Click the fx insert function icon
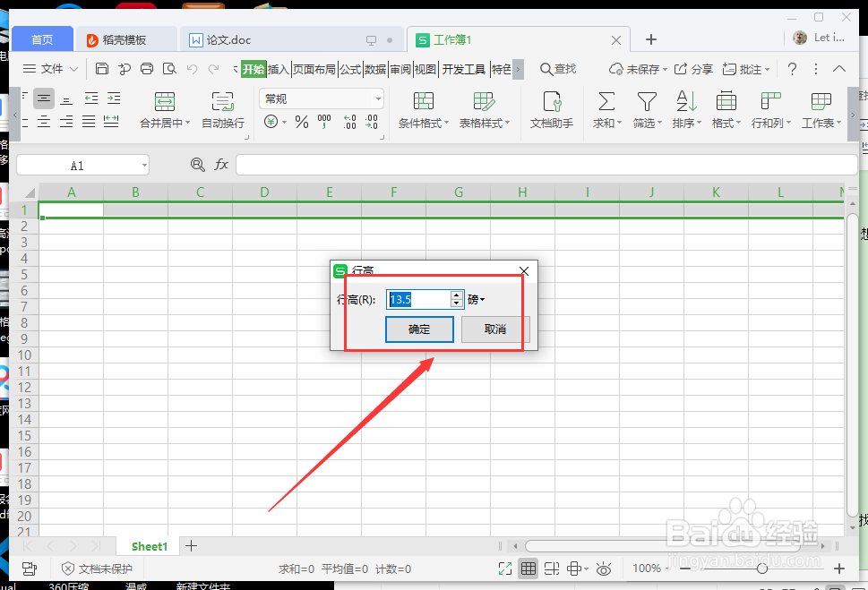The height and width of the screenshot is (590, 868). point(221,165)
